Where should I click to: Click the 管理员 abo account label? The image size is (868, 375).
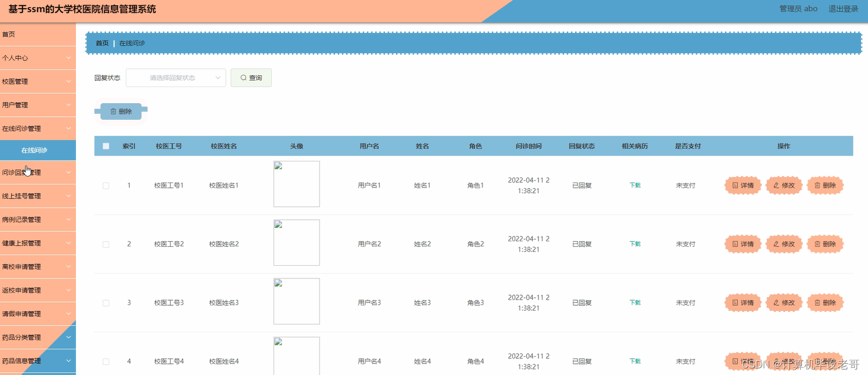click(x=798, y=9)
